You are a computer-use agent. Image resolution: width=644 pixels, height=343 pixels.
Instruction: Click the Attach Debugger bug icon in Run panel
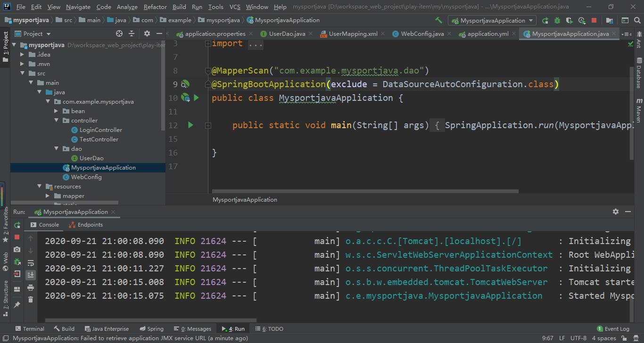pyautogui.click(x=17, y=261)
